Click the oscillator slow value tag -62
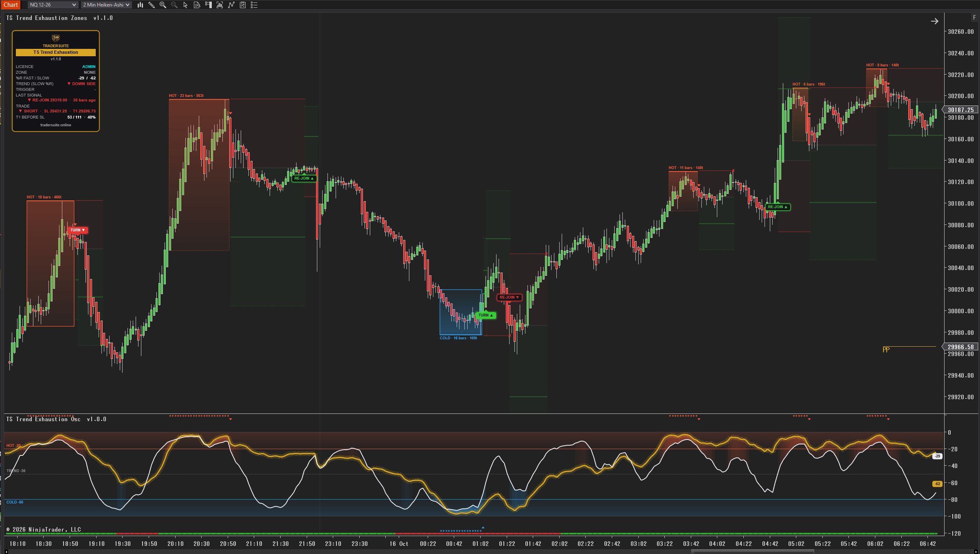The image size is (980, 554). [937, 484]
